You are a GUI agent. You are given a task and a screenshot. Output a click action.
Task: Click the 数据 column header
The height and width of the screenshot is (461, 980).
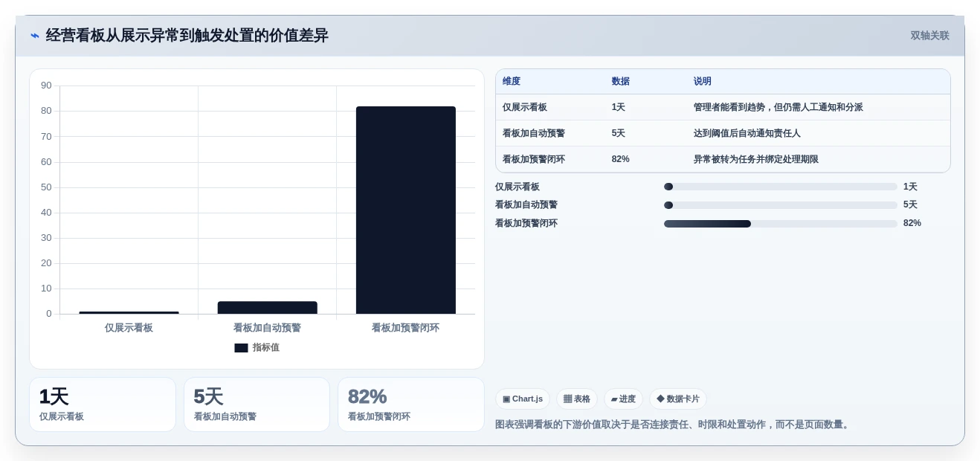(x=621, y=82)
